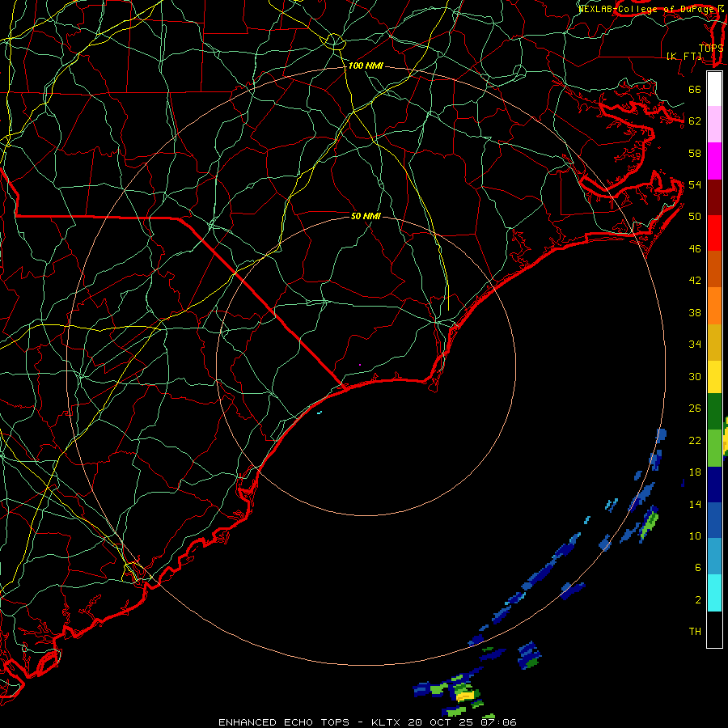Click the legend value 10
728x728 pixels.
(x=695, y=536)
